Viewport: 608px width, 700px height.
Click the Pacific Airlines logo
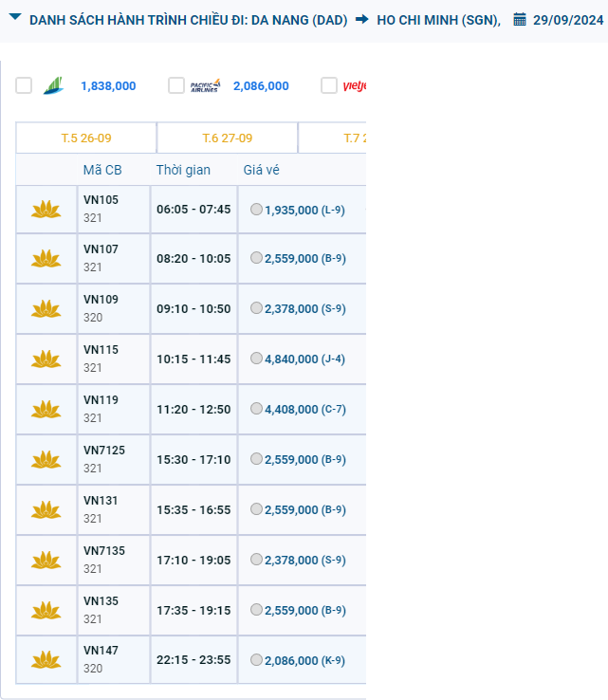pos(205,85)
